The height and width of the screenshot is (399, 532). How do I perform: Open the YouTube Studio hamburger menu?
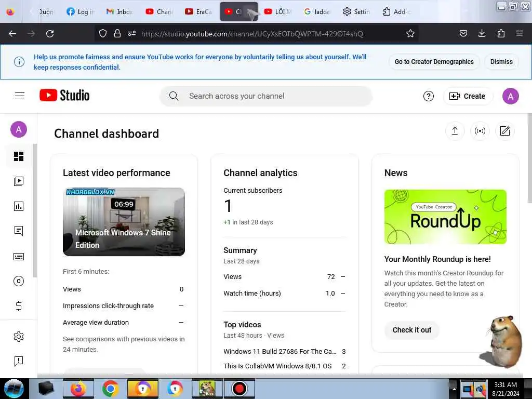pos(20,96)
